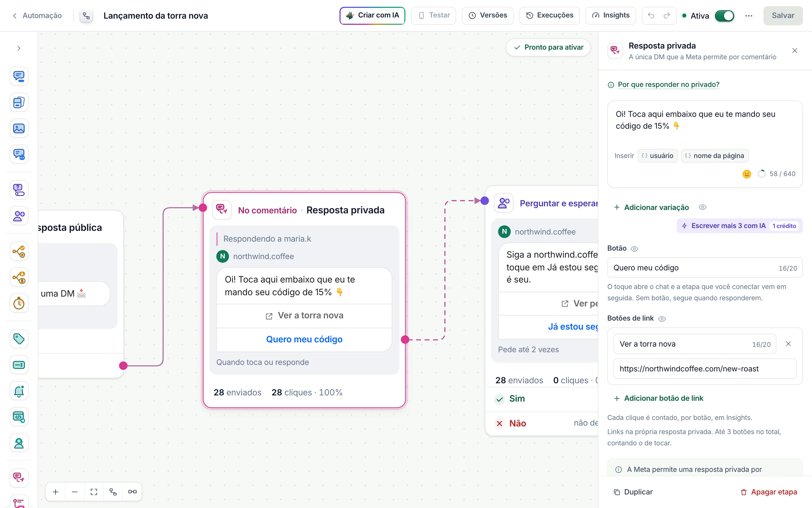Click Adicionar variação
This screenshot has width=812, height=508.
pos(651,207)
